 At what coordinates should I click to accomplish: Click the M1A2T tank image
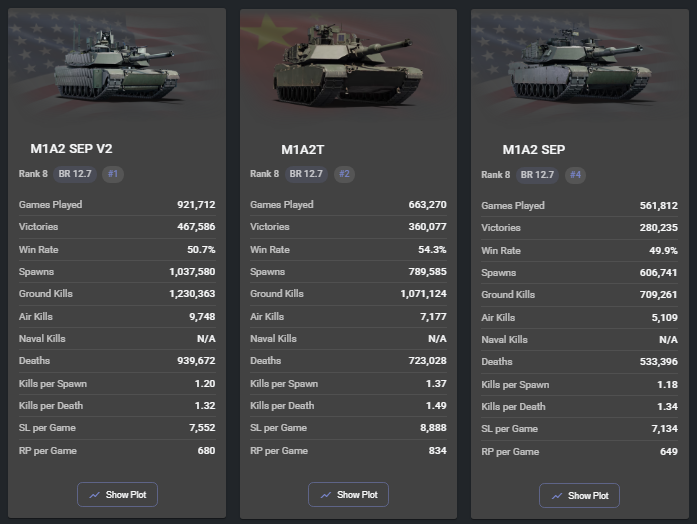pos(348,68)
